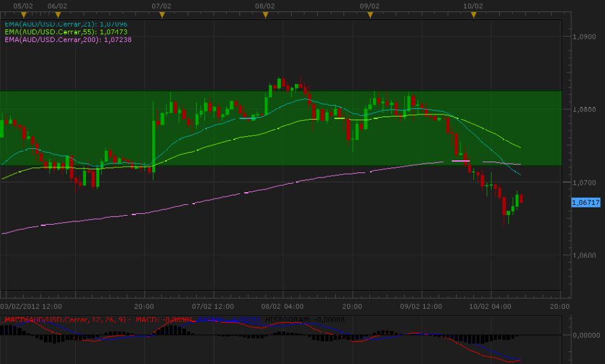Select the 07/02 day marker arrow
Viewport: 605px width, 364px height.
click(162, 14)
